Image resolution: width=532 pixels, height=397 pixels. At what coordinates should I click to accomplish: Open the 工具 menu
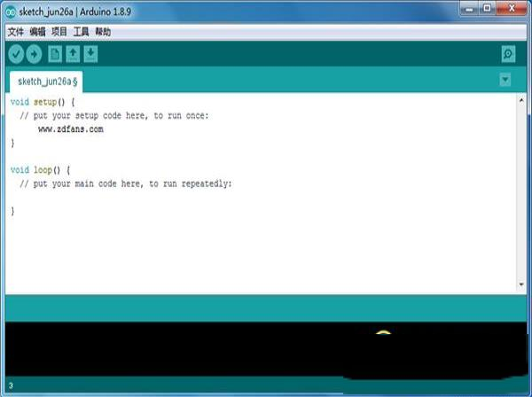81,32
